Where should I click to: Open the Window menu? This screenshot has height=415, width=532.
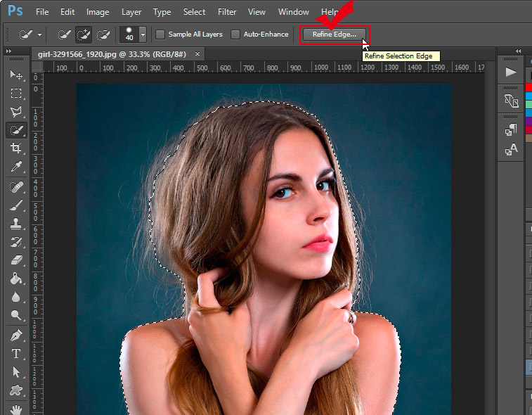294,12
